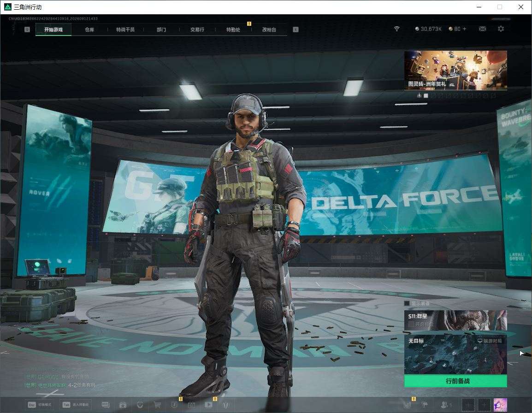Click the Tab 进入特勤处 button
Viewport: 532px width, 413px height.
(x=76, y=405)
